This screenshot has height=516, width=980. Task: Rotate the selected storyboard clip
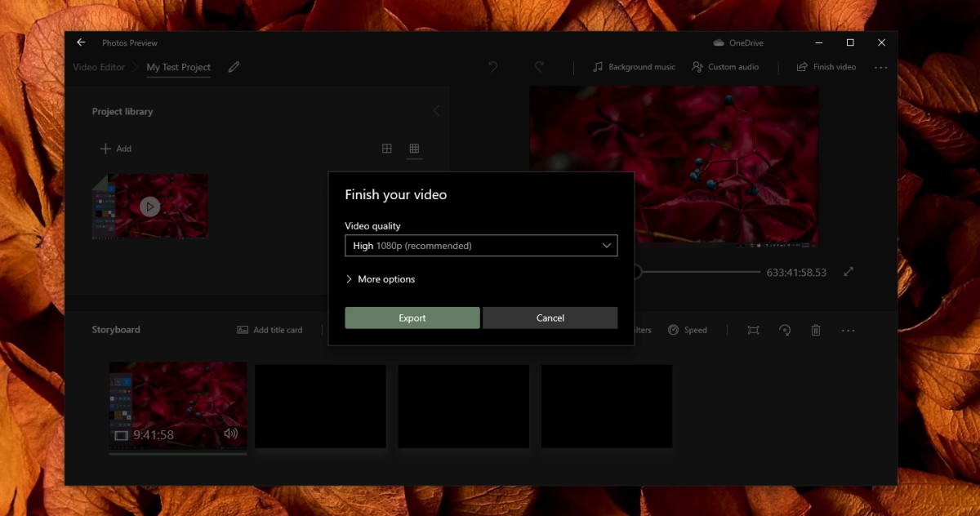[784, 330]
